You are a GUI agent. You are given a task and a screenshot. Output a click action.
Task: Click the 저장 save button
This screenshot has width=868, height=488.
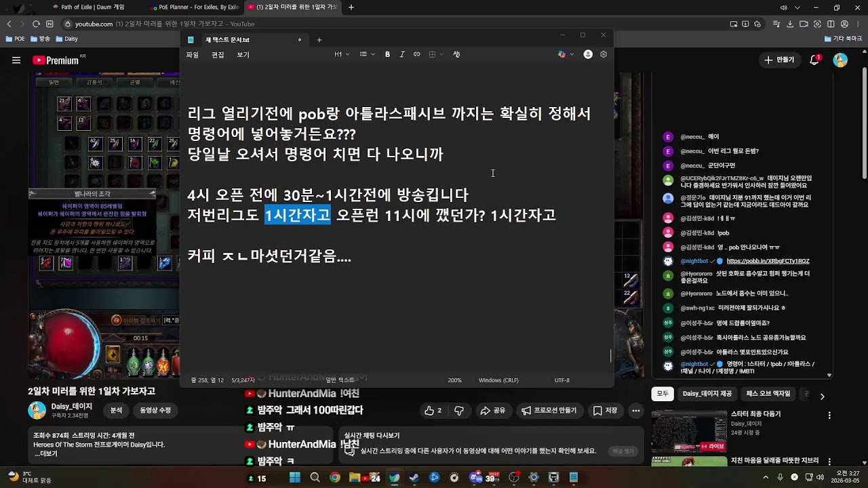click(x=605, y=410)
